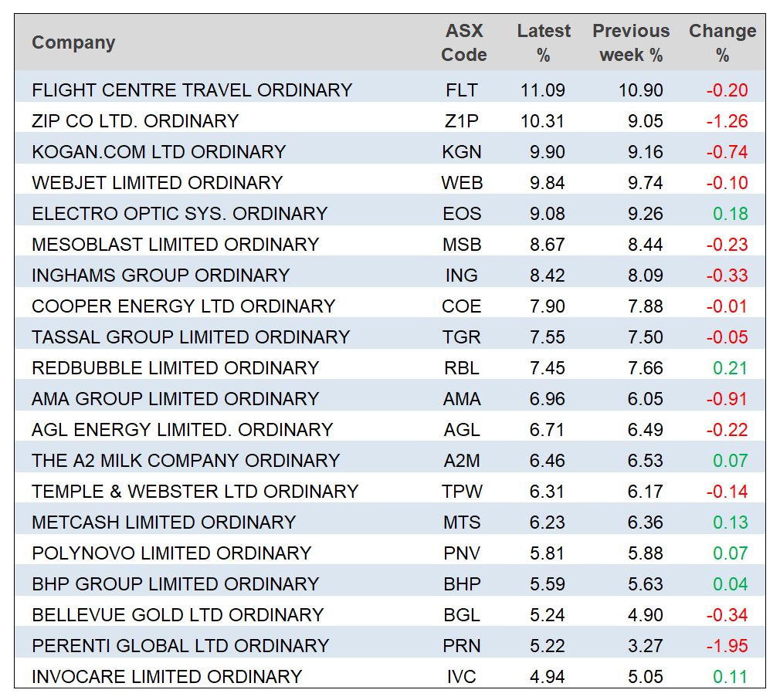The width and height of the screenshot is (780, 700).
Task: Click INVOCARE LIMITED ORDINARY company name
Action: click(x=166, y=677)
